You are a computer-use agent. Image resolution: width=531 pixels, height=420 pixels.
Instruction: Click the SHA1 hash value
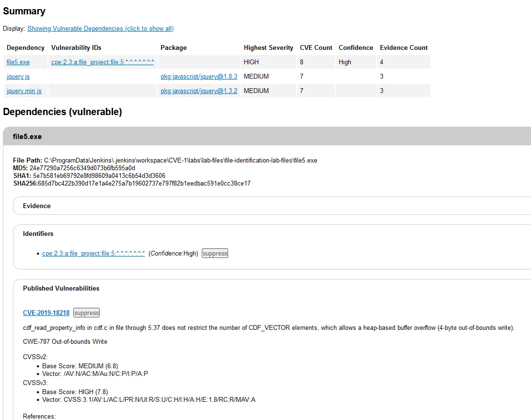pyautogui.click(x=99, y=176)
